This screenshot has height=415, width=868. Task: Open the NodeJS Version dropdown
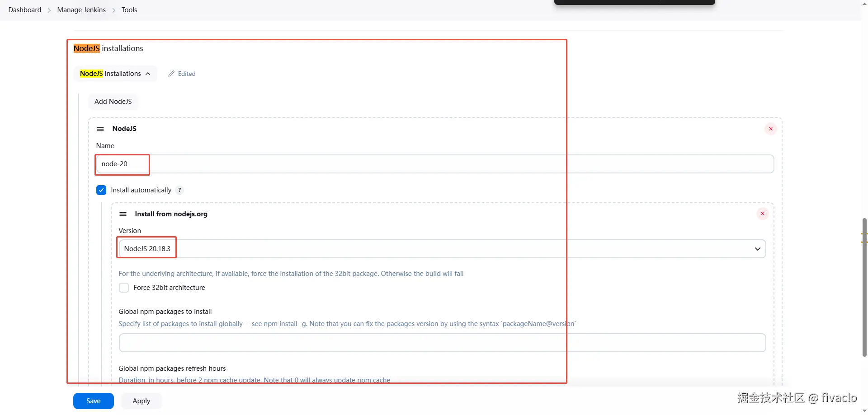(x=442, y=249)
